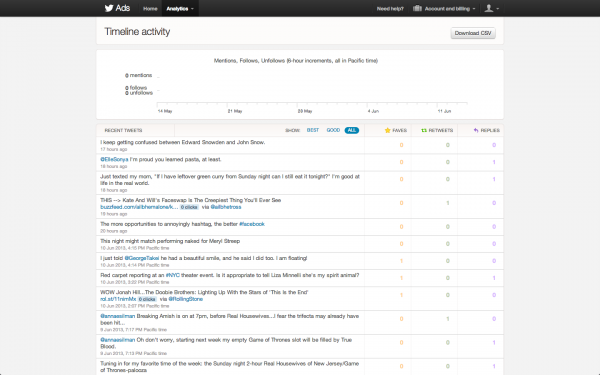The width and height of the screenshot is (600, 375).
Task: Click retweet count for Kate And Will's Faceswap tweet
Action: (x=447, y=203)
